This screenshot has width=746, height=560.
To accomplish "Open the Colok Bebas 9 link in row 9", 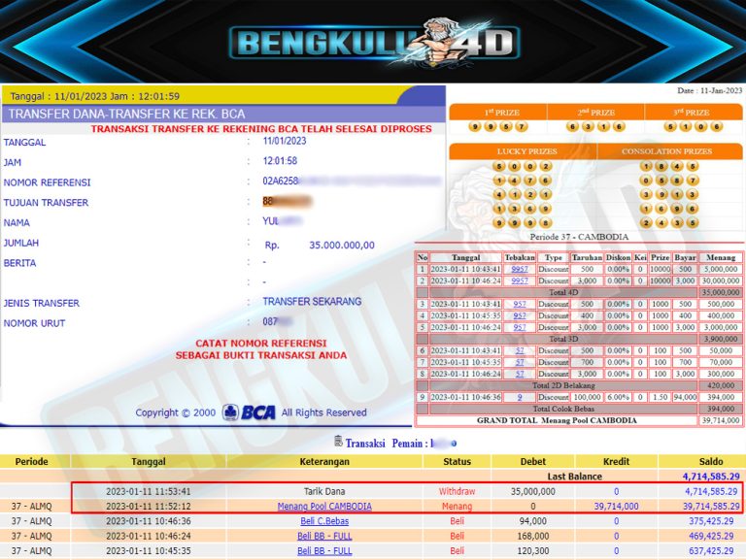I will coord(520,397).
